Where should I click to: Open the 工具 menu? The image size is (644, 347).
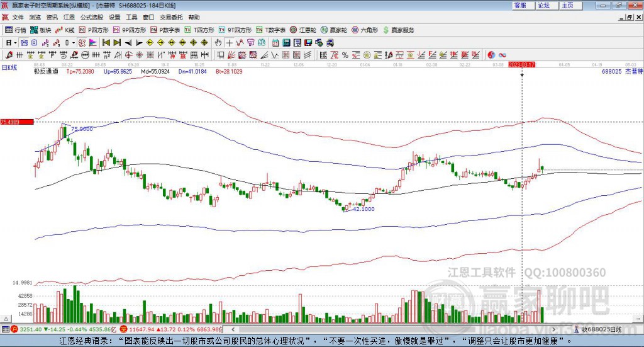point(131,17)
